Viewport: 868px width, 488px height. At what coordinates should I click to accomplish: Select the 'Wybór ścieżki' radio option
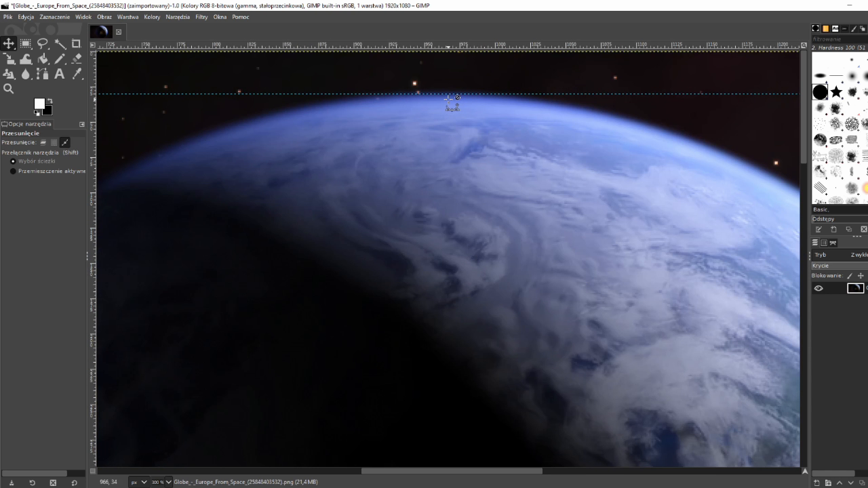pos(13,161)
